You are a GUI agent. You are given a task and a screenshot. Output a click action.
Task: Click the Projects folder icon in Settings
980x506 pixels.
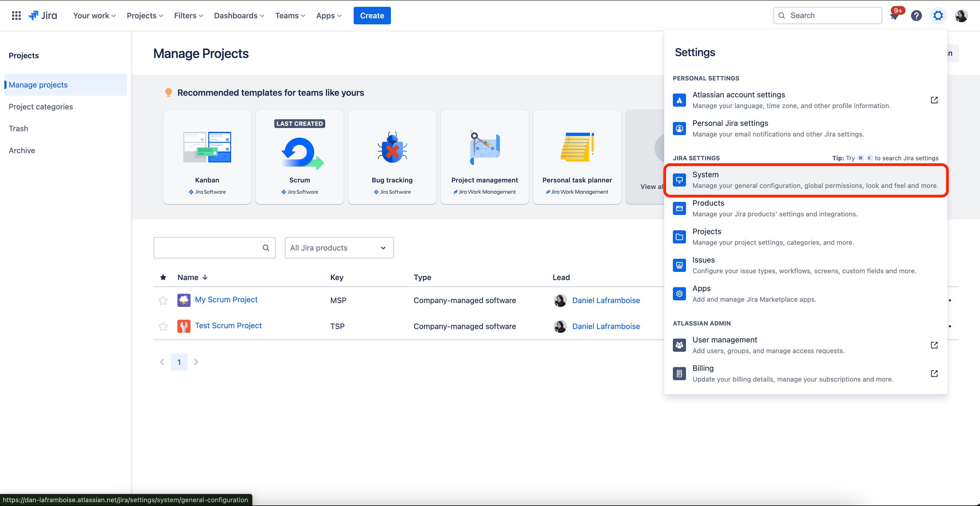[679, 237]
